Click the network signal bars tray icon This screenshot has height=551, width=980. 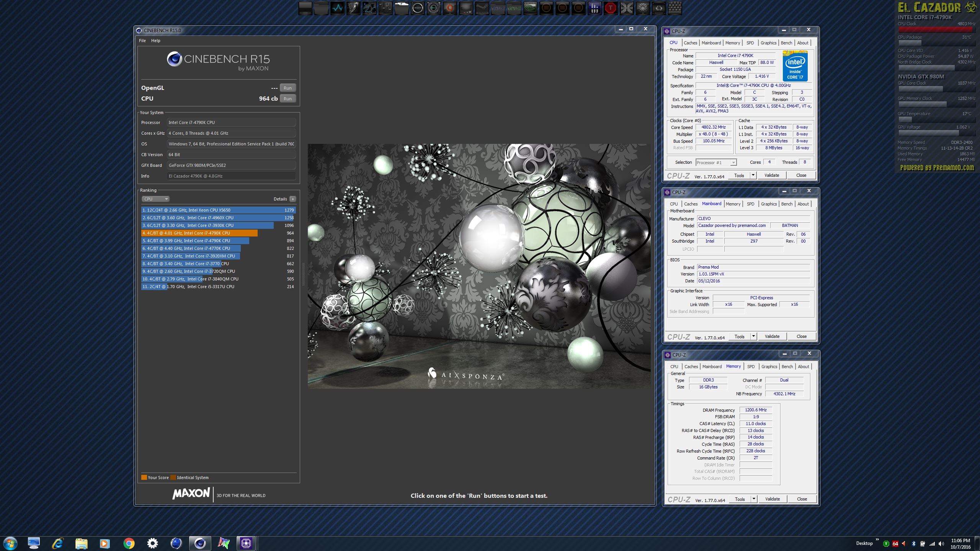[932, 544]
